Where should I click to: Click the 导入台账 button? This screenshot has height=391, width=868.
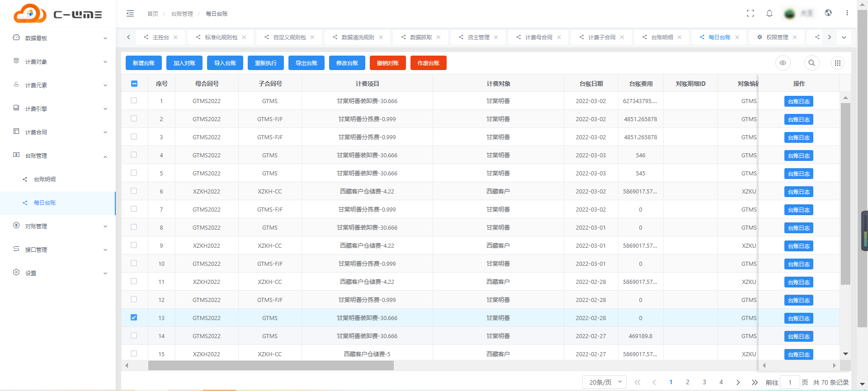coord(225,63)
